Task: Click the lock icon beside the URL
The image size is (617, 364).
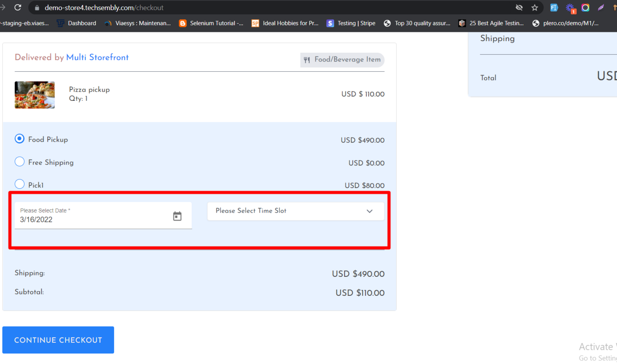Action: (37, 8)
